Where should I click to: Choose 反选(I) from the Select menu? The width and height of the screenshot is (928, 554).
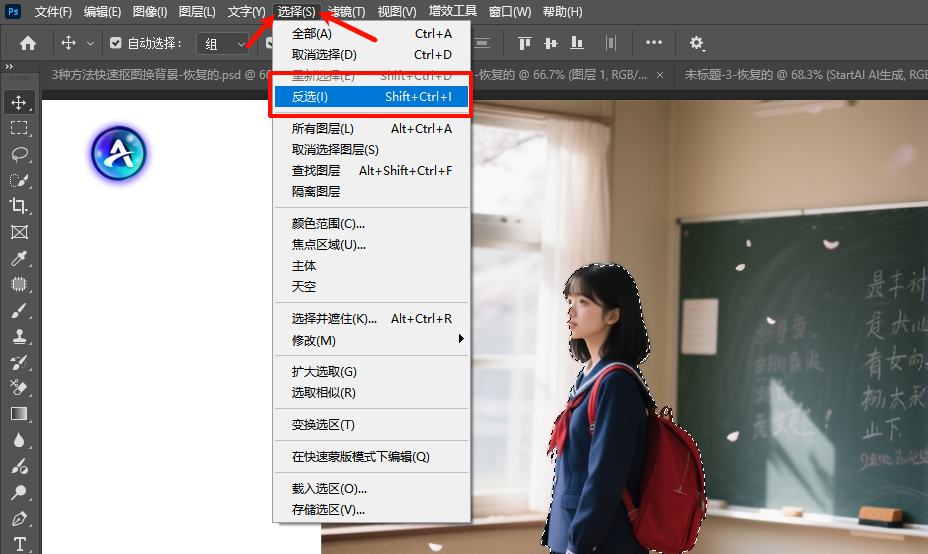pos(371,97)
